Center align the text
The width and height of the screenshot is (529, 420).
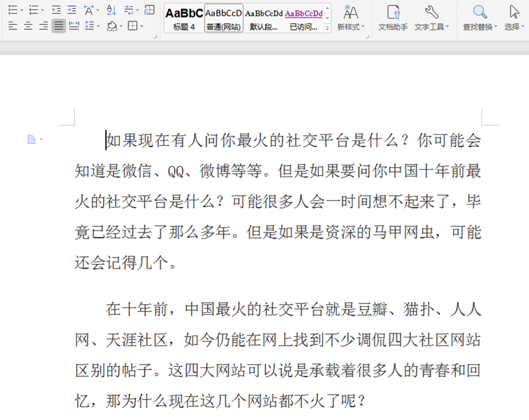click(x=28, y=26)
